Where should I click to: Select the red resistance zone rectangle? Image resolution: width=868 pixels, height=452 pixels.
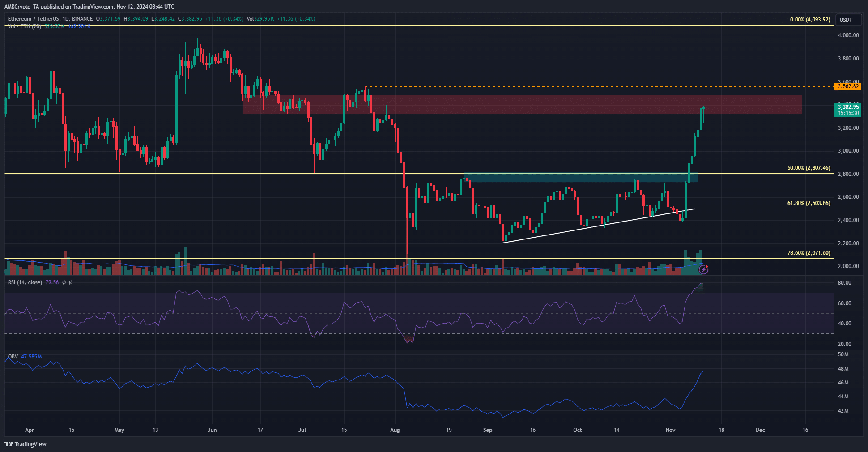click(522, 104)
